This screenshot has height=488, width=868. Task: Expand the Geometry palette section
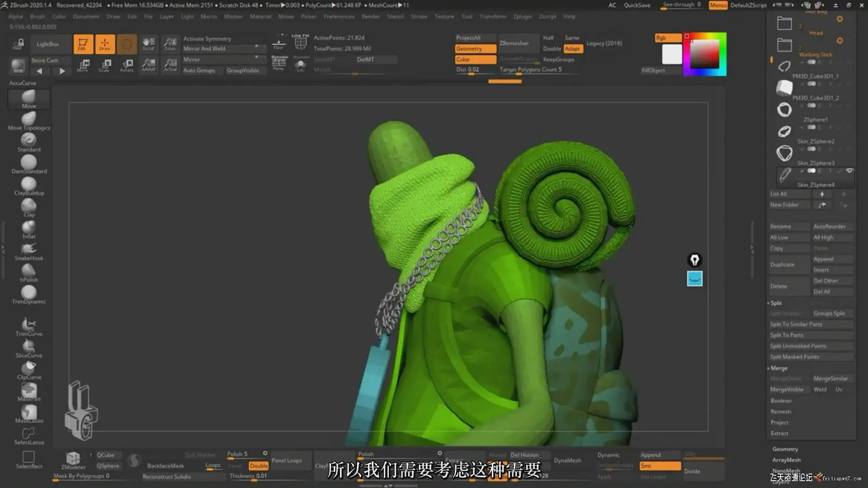coord(785,449)
